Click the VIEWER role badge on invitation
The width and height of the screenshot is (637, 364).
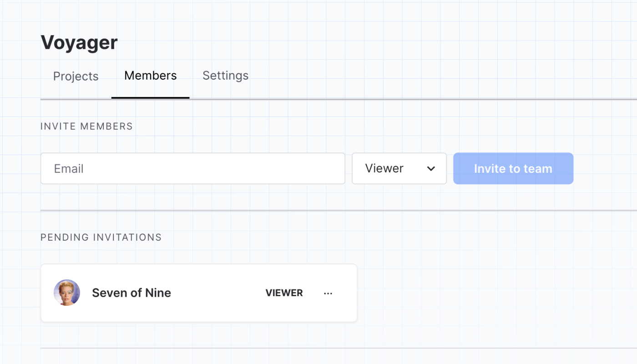(x=284, y=293)
